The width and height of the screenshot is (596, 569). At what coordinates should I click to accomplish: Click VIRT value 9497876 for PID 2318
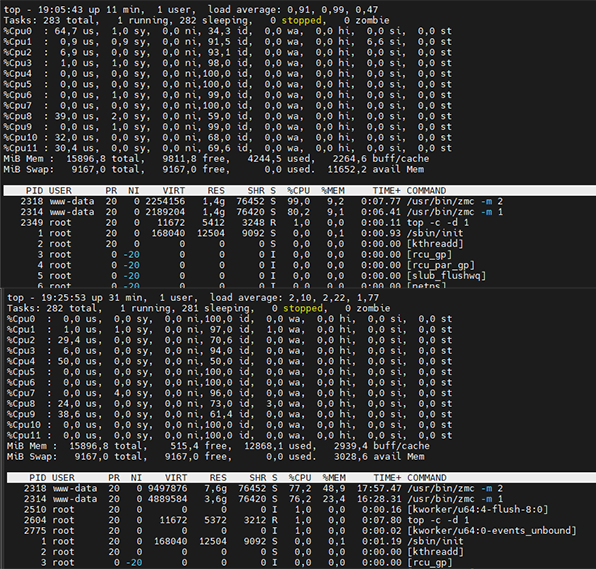click(167, 488)
